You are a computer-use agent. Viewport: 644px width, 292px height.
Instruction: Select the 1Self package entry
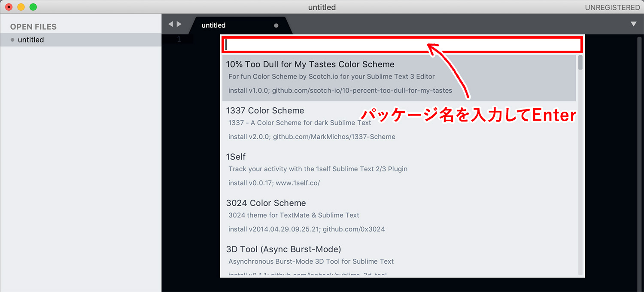tap(399, 170)
